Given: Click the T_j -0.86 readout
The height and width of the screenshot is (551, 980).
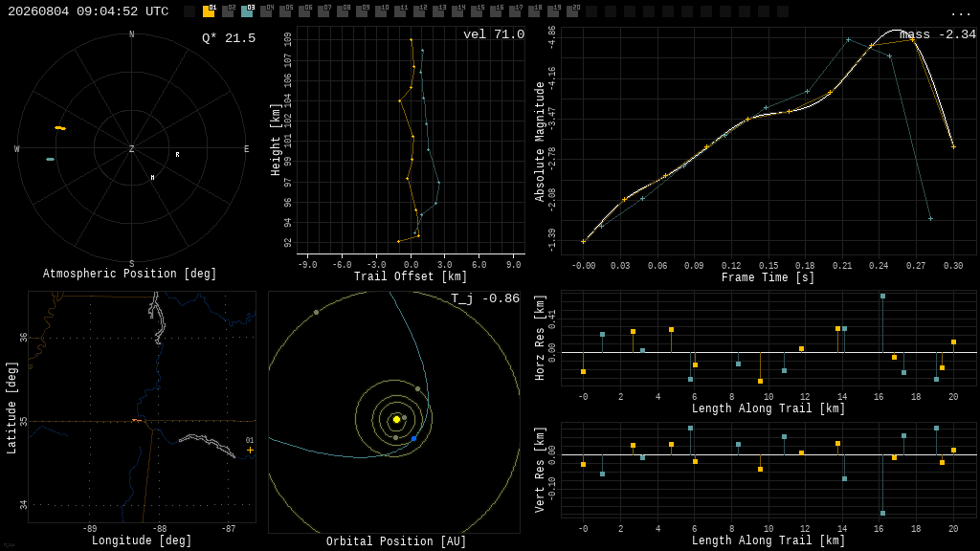Looking at the screenshot, I should click(485, 298).
